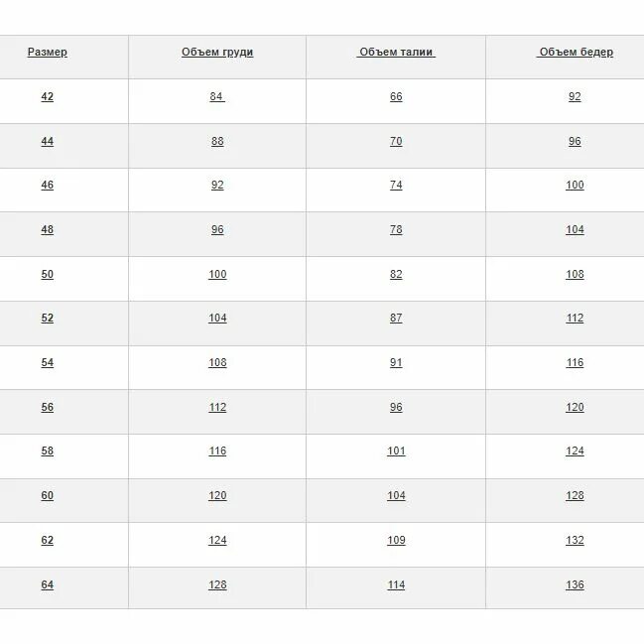Click size 54 link
This screenshot has width=644, height=644.
pos(48,362)
